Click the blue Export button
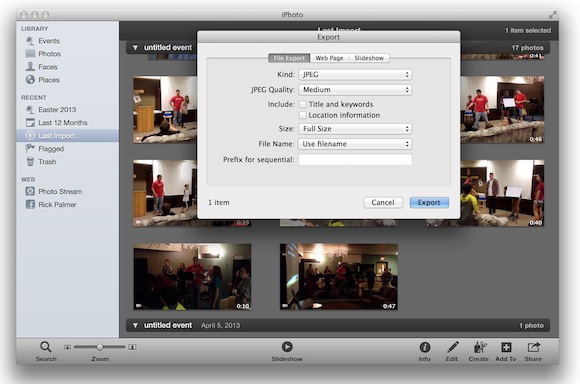This screenshot has width=580, height=384. pyautogui.click(x=429, y=202)
